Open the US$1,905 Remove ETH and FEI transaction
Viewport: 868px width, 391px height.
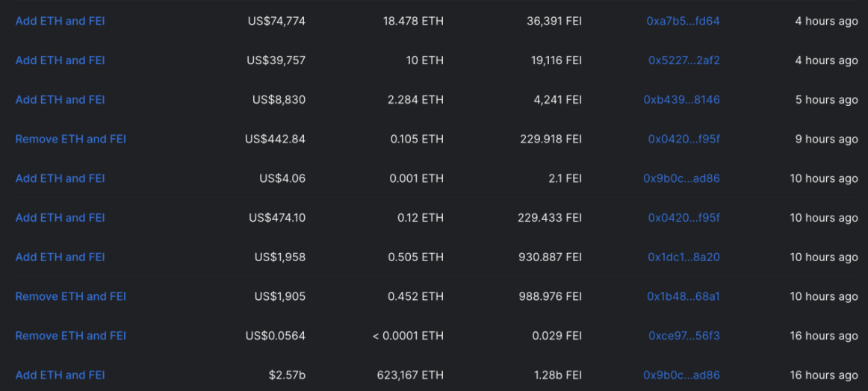[x=70, y=296]
